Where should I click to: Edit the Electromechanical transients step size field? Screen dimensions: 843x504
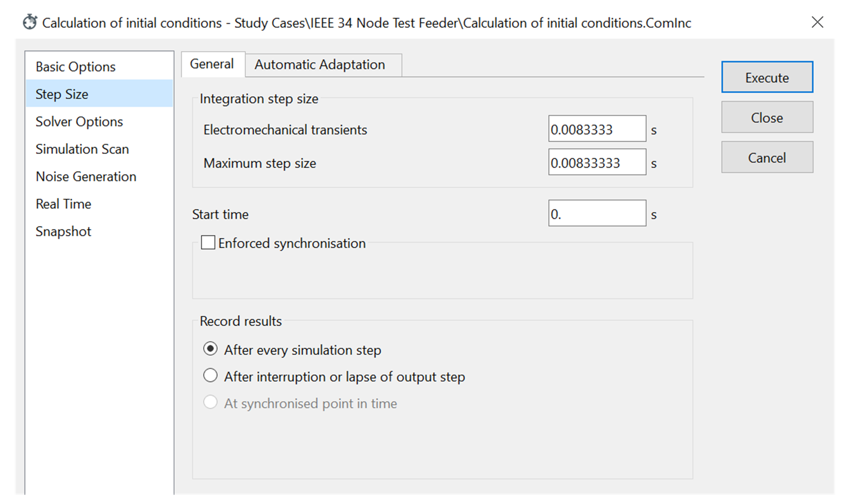(x=597, y=129)
